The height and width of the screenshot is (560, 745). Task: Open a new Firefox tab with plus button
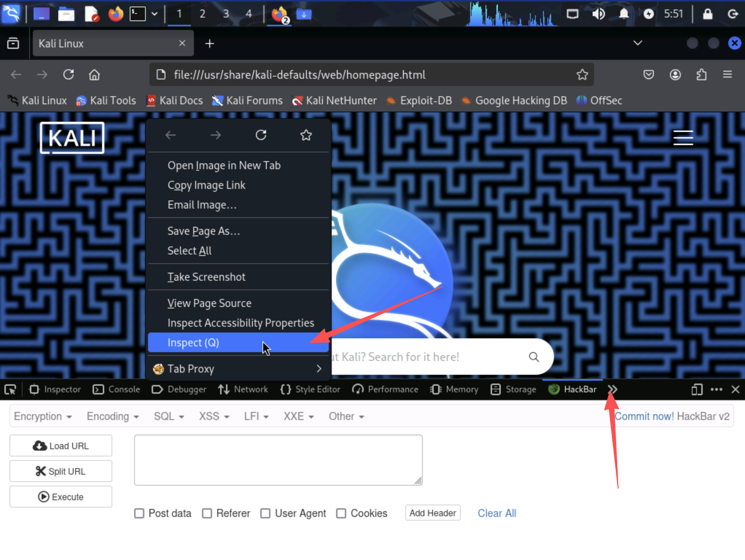(209, 44)
